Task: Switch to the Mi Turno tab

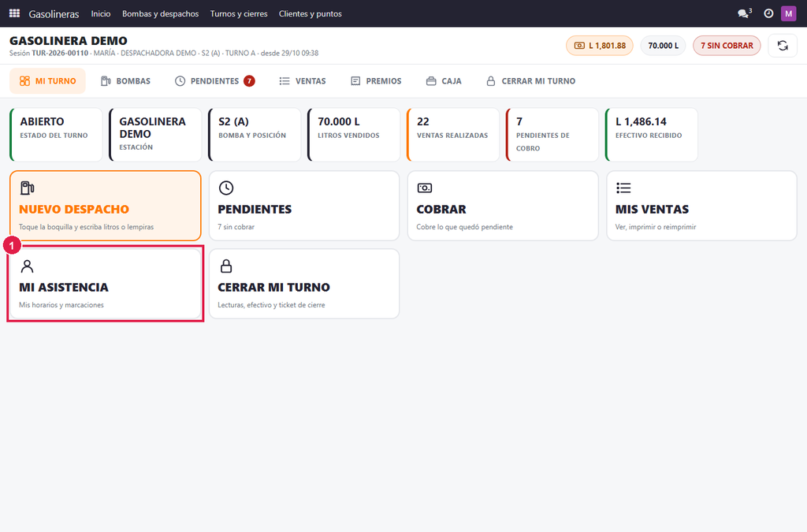Action: point(47,80)
